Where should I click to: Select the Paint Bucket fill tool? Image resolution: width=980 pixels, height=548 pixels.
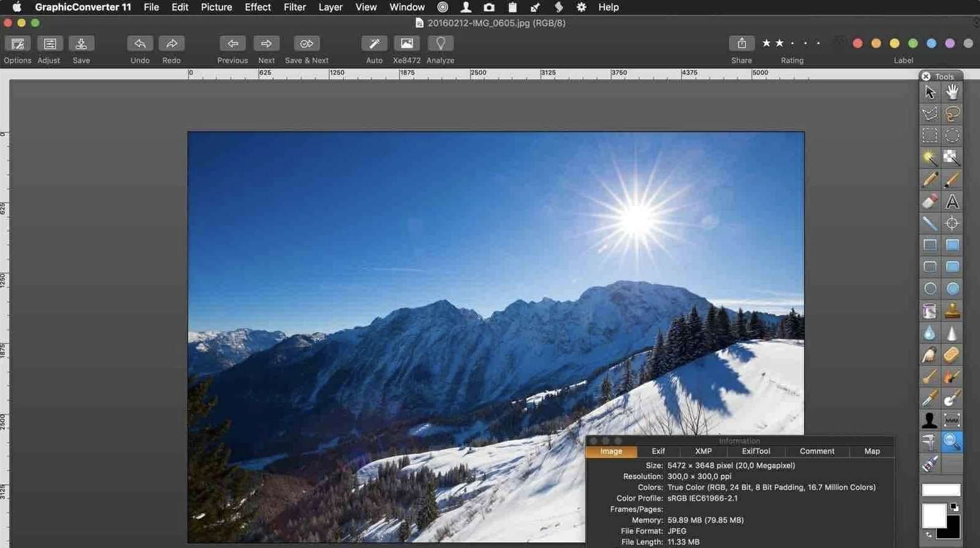click(930, 311)
